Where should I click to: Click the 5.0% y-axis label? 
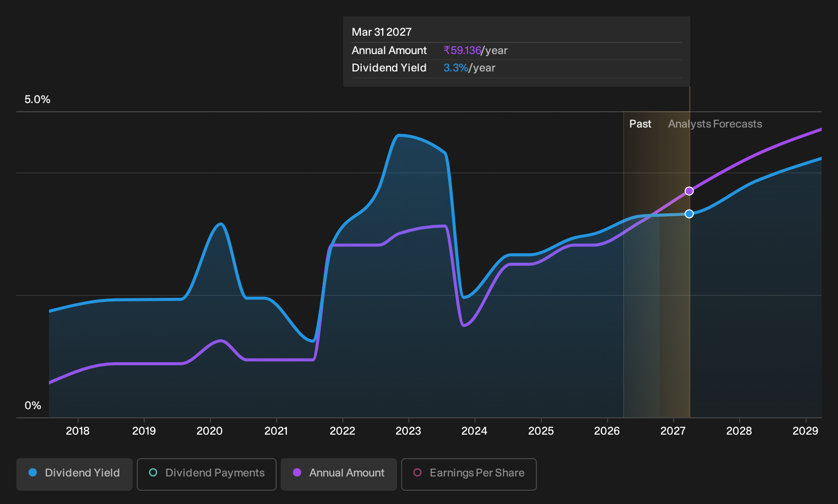pyautogui.click(x=37, y=99)
